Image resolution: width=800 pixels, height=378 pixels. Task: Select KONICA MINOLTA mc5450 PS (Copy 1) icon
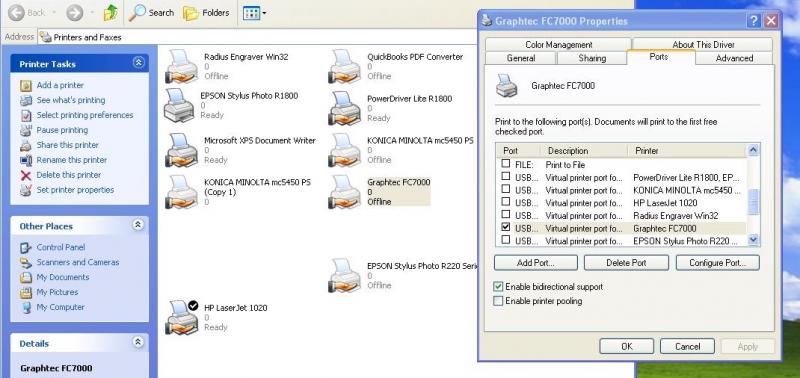pos(181,192)
